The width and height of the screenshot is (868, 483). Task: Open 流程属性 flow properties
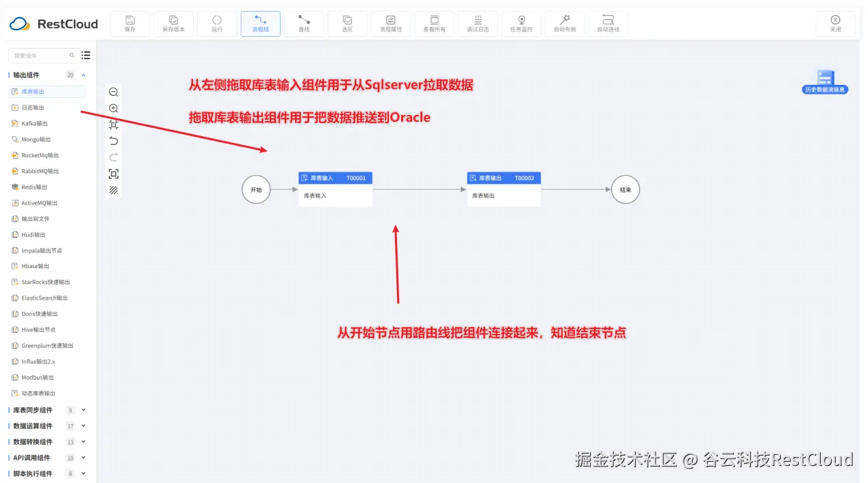pyautogui.click(x=391, y=24)
